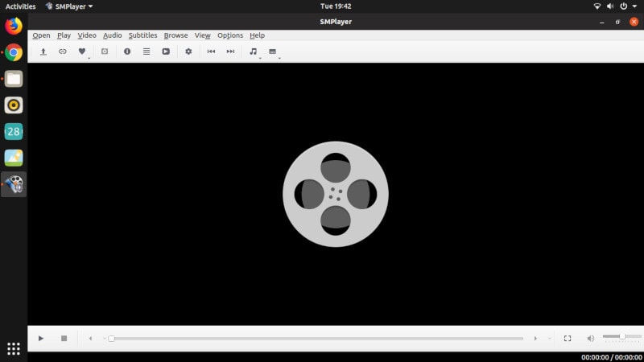Screen dimensions: 644x362
Task: Open the Files app in the dock
Action: (14, 79)
